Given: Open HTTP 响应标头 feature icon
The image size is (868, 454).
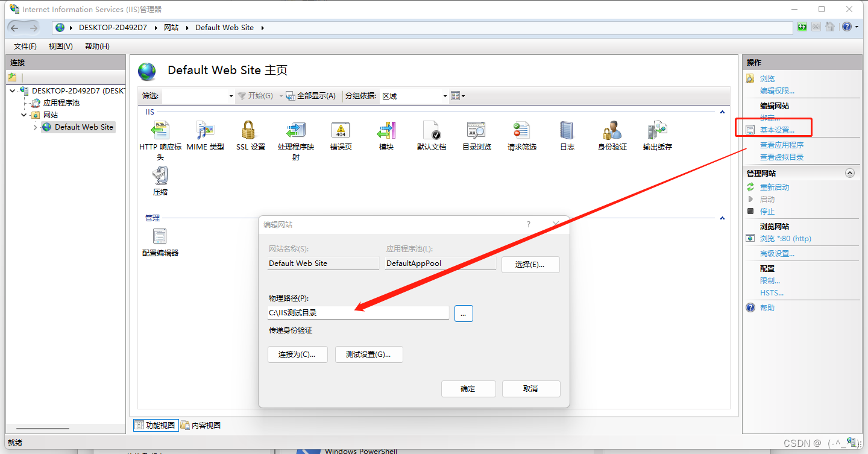Looking at the screenshot, I should point(160,130).
